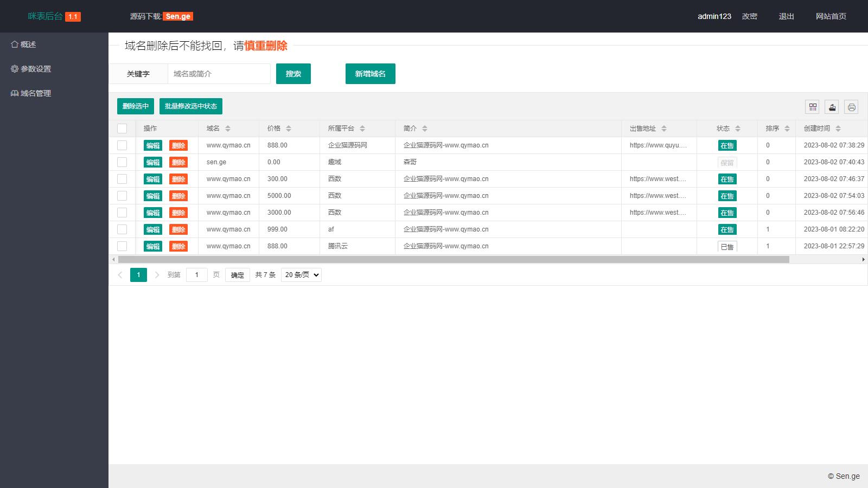This screenshot has height=488, width=868.
Task: Go to next page arrow
Action: [x=157, y=275]
